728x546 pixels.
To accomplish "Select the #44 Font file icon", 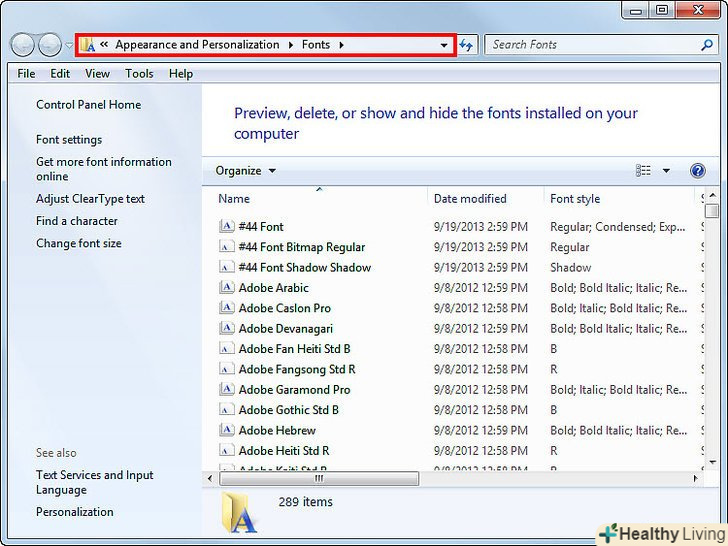I will [x=226, y=227].
